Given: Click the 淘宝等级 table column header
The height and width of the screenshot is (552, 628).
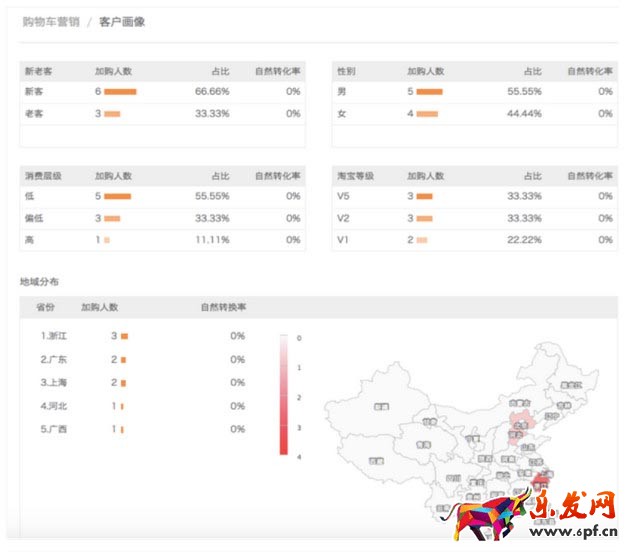Looking at the screenshot, I should pos(356,176).
